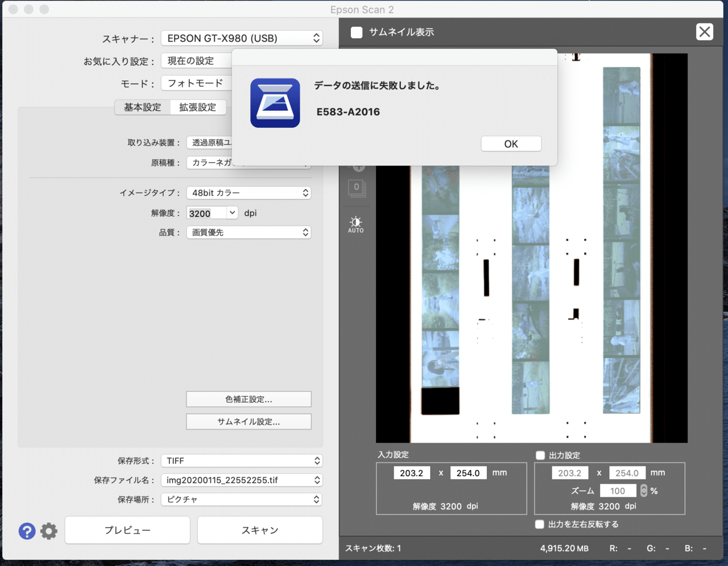Click the Epson Scan app icon in dialog
728x566 pixels.
tap(275, 103)
